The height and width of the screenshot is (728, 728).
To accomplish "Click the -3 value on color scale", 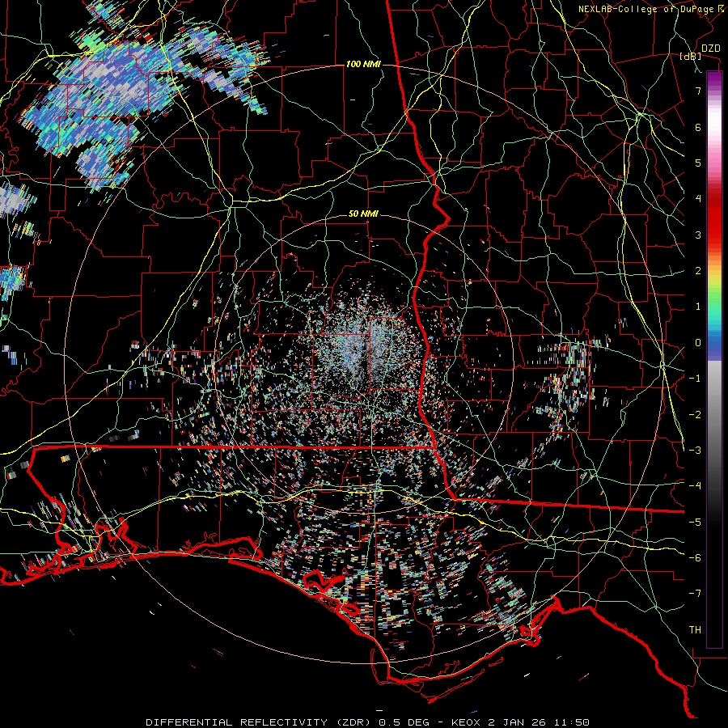I will click(x=695, y=450).
